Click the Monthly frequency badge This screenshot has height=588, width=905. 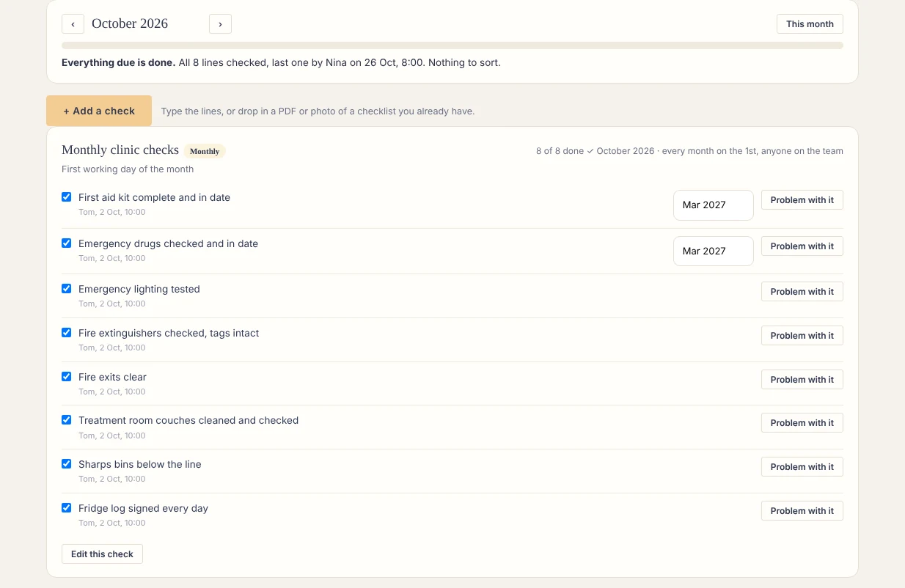coord(205,151)
